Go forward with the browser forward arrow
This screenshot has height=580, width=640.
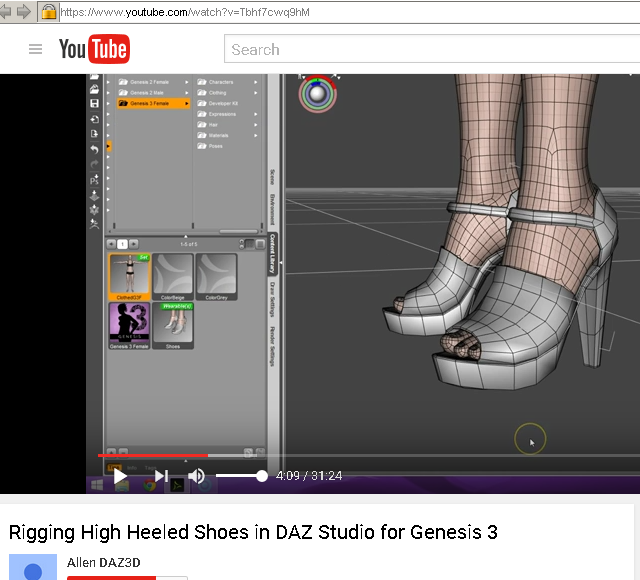pyautogui.click(x=24, y=11)
